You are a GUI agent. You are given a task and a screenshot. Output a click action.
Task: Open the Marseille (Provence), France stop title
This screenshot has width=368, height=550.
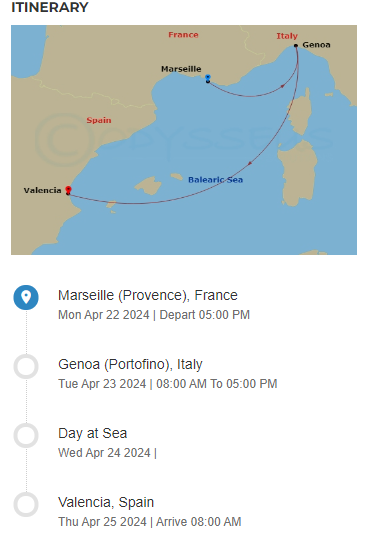(x=148, y=295)
